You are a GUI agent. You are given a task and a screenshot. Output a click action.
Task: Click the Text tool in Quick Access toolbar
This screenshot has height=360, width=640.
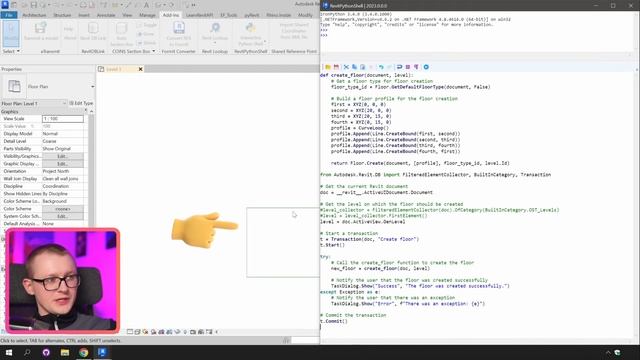point(146,5)
